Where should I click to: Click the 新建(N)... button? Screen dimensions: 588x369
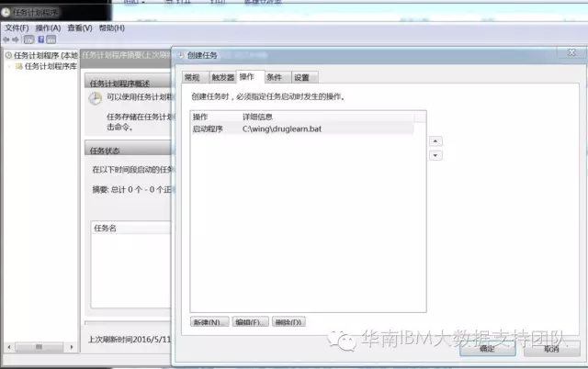tap(209, 322)
